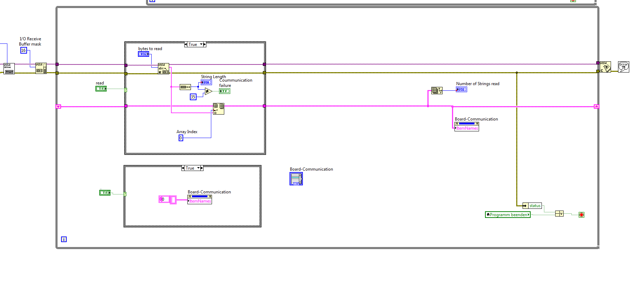This screenshot has width=644, height=288.
Task: Click the Board-Communication listbox terminal
Action: pos(296,179)
